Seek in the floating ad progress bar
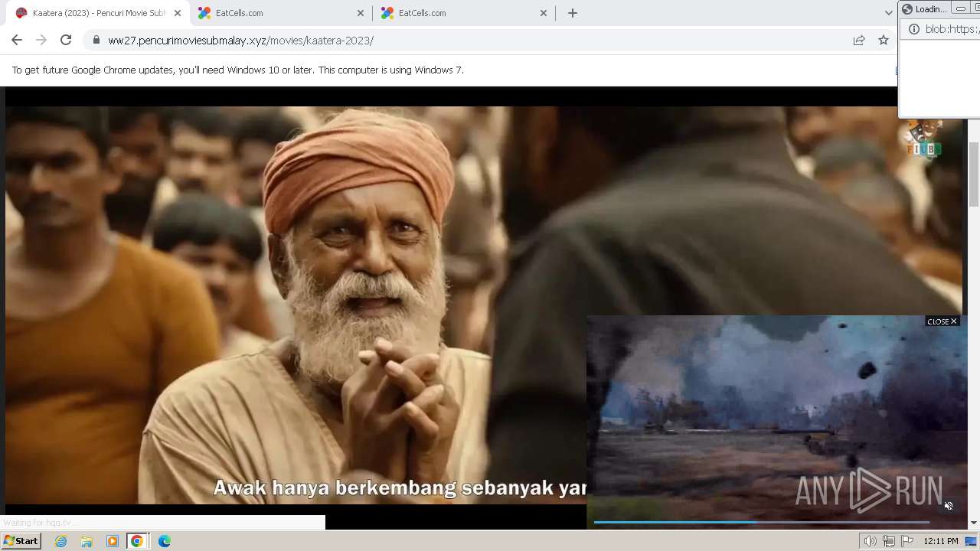The height and width of the screenshot is (551, 980). tap(762, 523)
